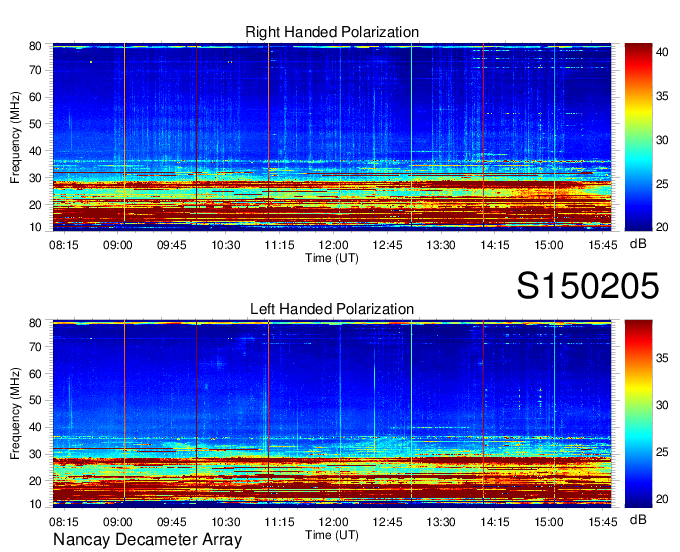Screen dimensions: 680x552
Task: Click 10 MHz tick of Right Handed plot
Action: 35,227
